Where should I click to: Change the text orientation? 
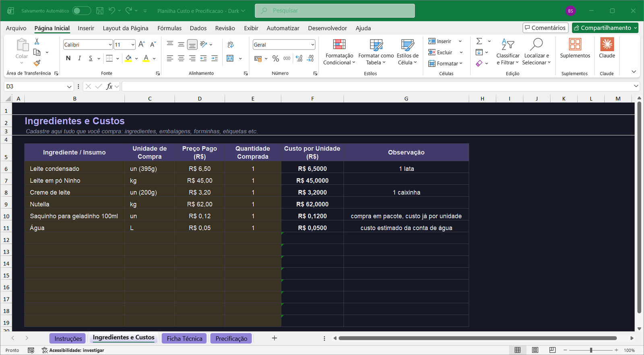point(204,44)
